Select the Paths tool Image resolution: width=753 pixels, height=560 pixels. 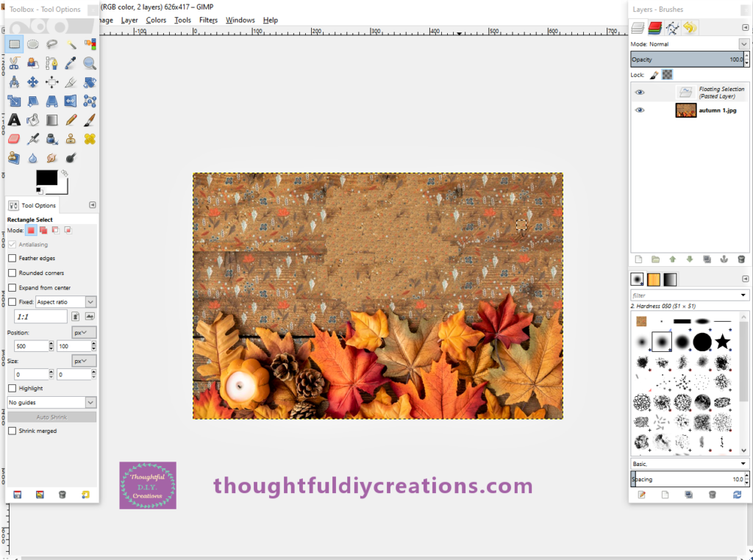(51, 63)
